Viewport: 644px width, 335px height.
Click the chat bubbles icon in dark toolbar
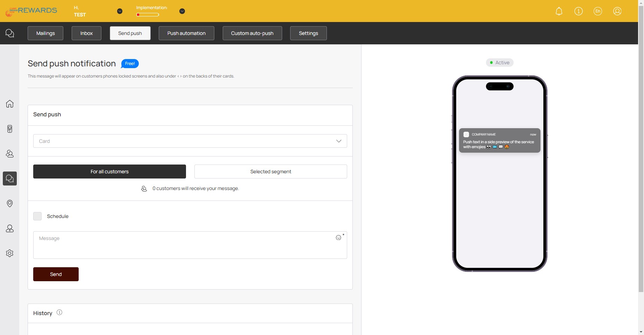pos(10,33)
